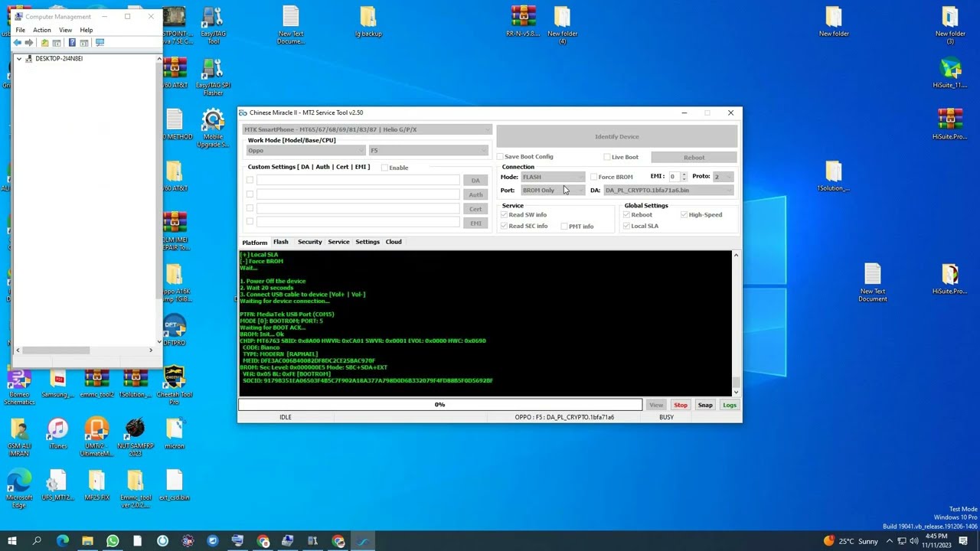Open the DA file dropdown
This screenshot has height=551, width=980.
point(669,191)
